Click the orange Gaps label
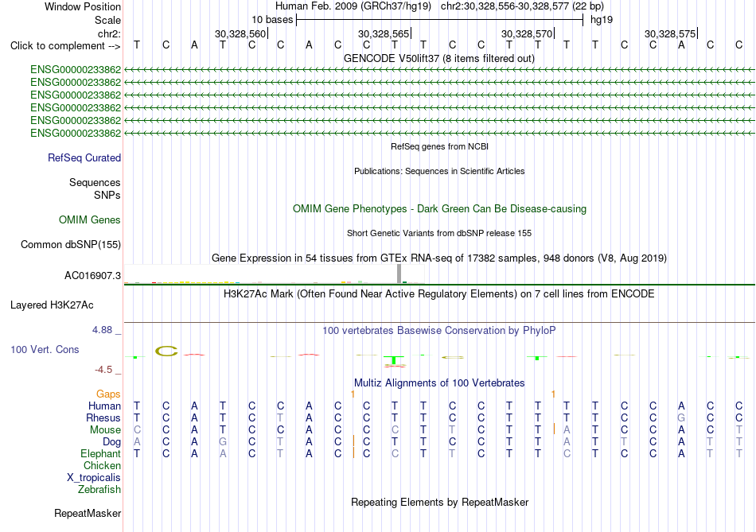 coord(108,394)
